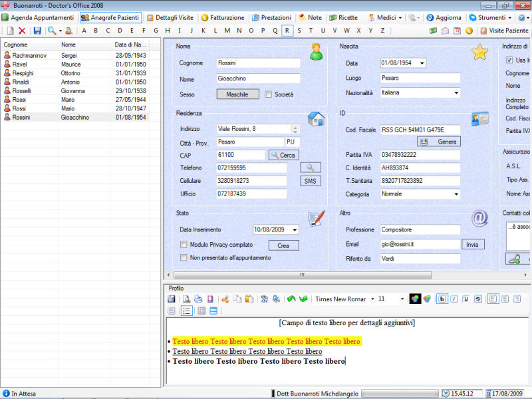Save the patient record with the floppy disk icon
The width and height of the screenshot is (532, 399).
click(x=37, y=31)
